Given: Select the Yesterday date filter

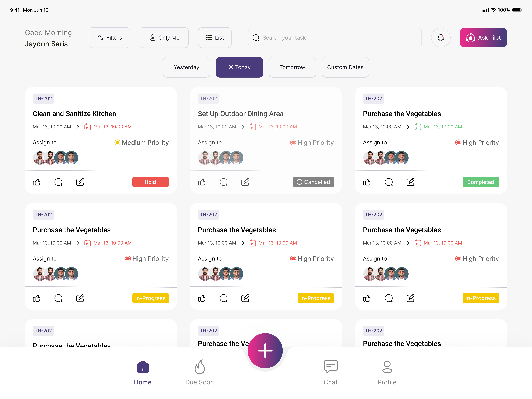Looking at the screenshot, I should point(186,67).
